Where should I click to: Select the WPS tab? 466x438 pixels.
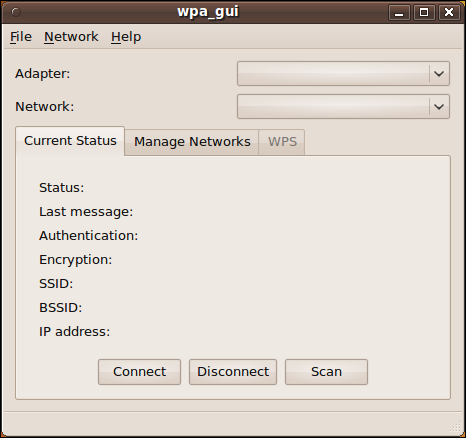282,142
